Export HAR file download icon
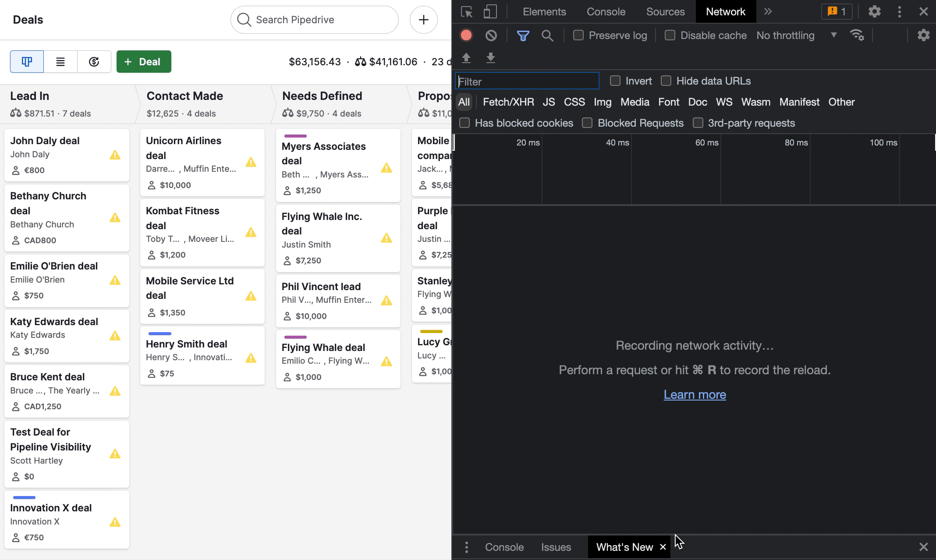This screenshot has width=936, height=560. (x=491, y=58)
